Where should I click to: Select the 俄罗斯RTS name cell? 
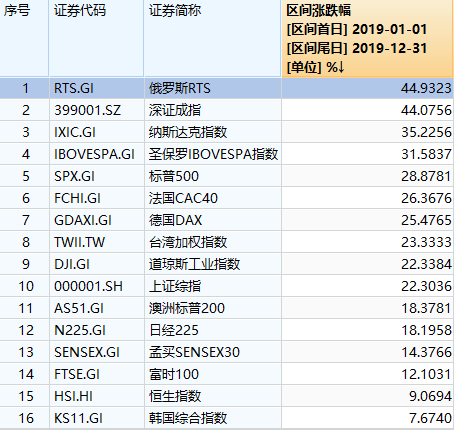[213, 88]
